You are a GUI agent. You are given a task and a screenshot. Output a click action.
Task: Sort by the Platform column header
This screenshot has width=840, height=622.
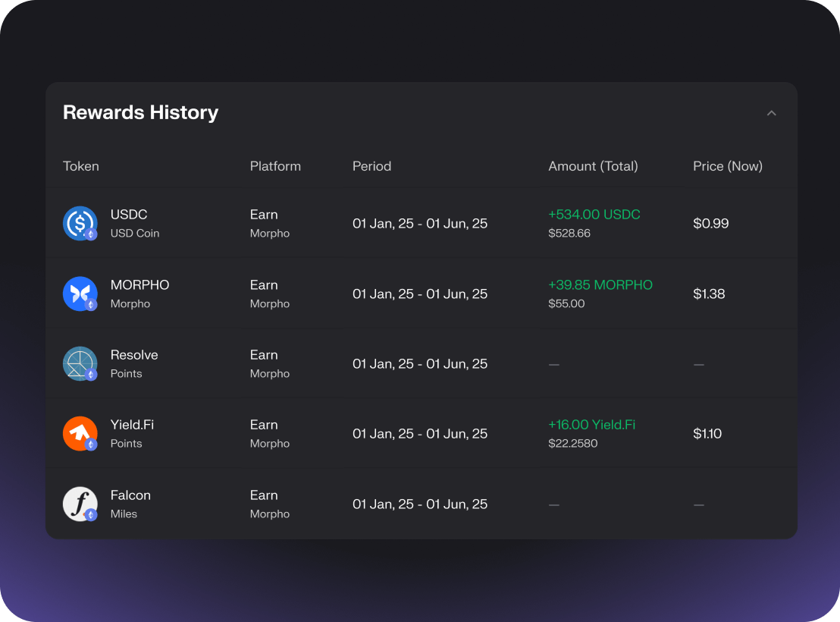click(275, 166)
